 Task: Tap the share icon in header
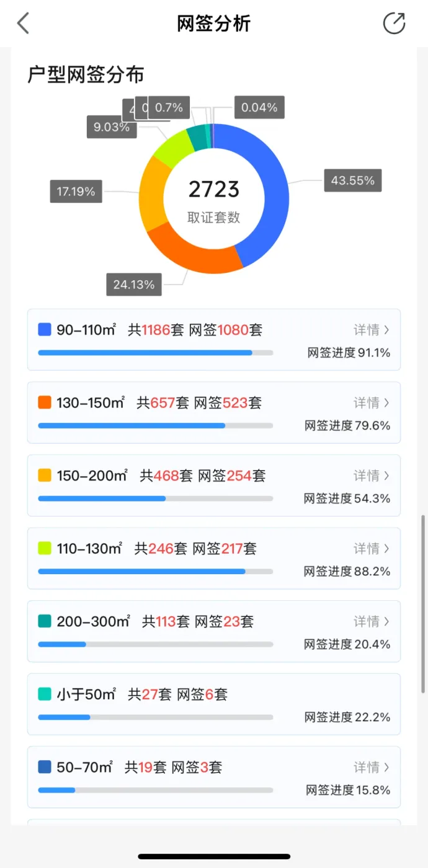[394, 24]
